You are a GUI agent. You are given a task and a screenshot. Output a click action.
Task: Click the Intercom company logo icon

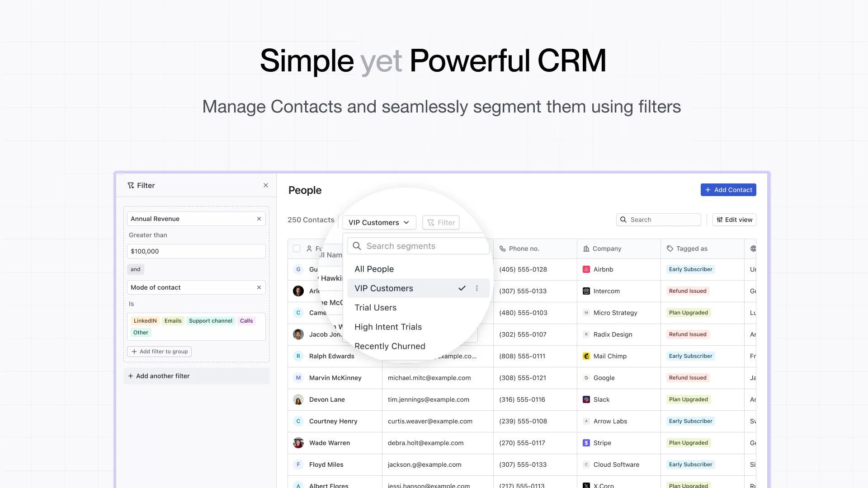click(x=586, y=291)
